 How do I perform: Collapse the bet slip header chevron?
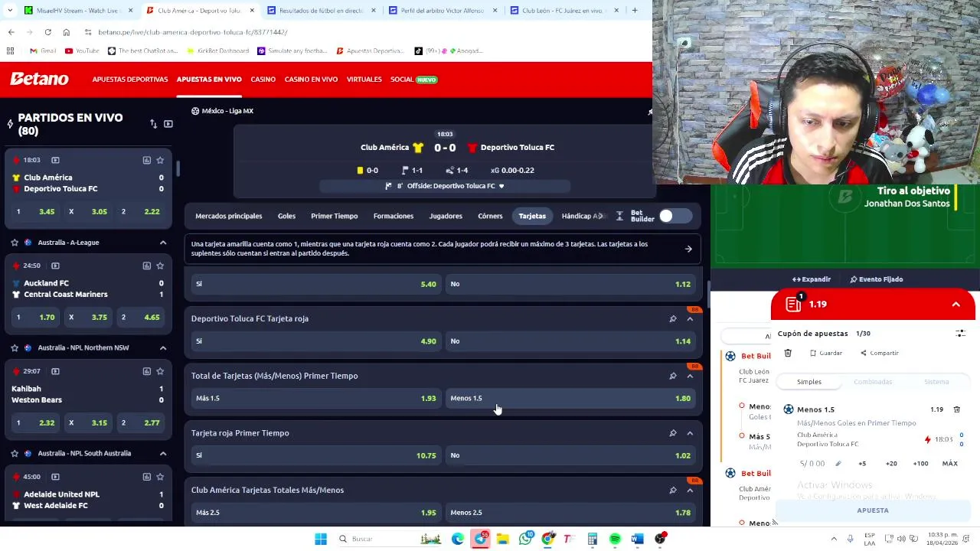[x=955, y=305]
